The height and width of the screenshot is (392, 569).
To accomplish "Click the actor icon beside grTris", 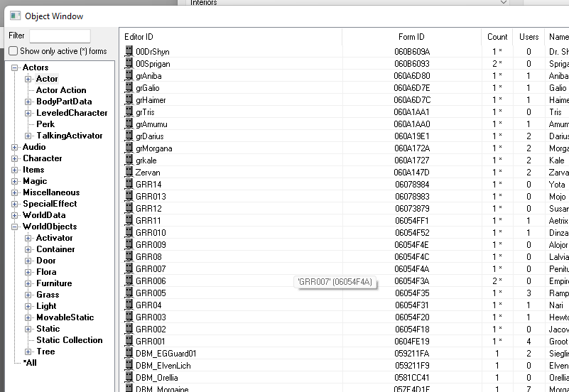I will (129, 111).
